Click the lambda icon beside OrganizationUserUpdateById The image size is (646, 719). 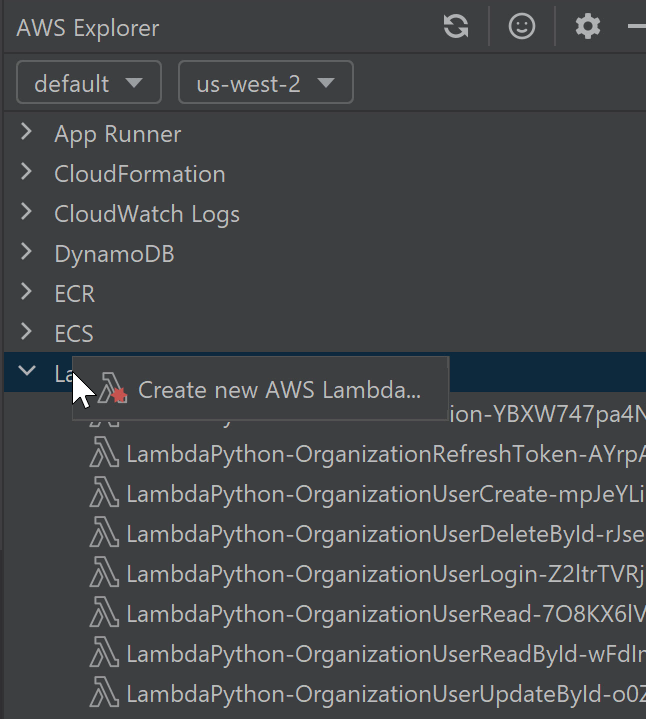[105, 693]
